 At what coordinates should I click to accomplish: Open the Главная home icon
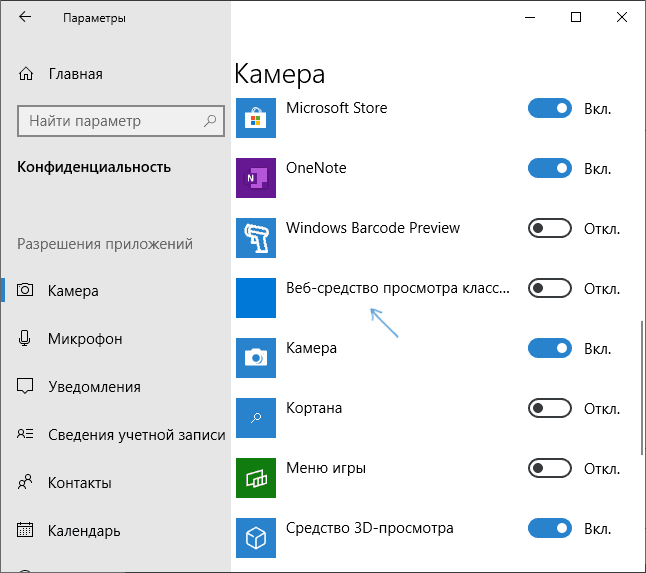coord(26,74)
